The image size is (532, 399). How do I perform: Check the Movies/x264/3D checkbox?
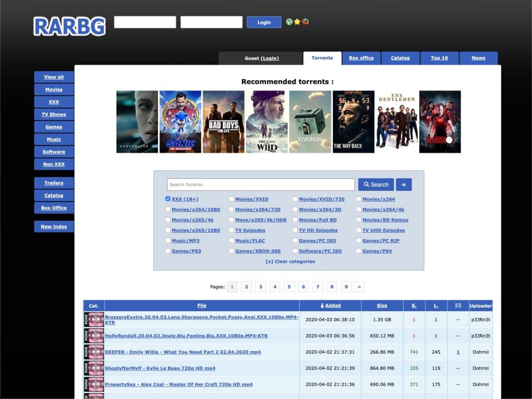point(295,209)
